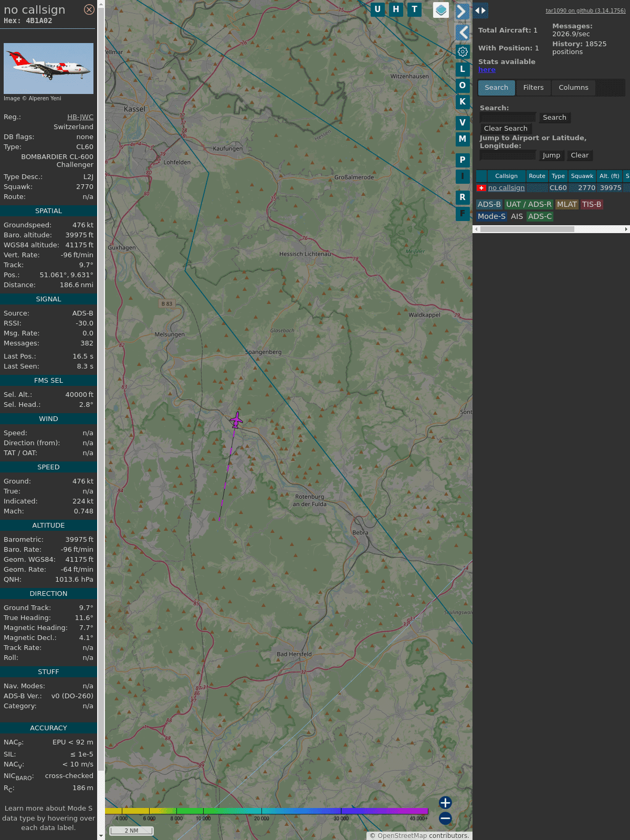Toggle the T tracks button

point(414,9)
